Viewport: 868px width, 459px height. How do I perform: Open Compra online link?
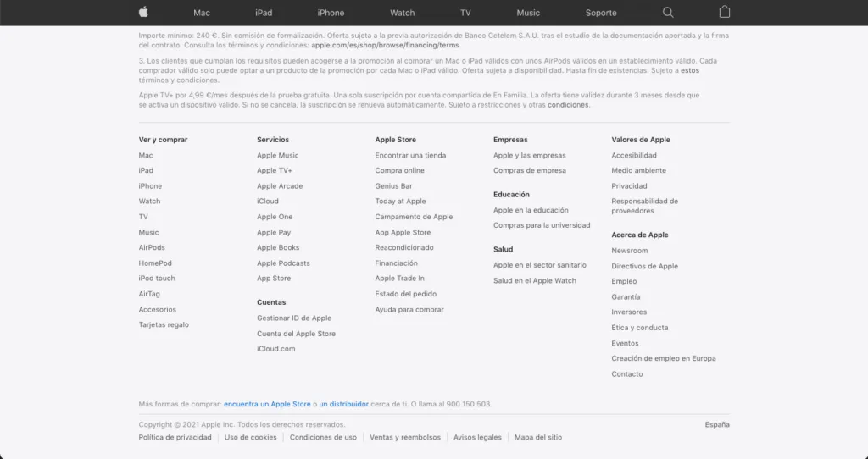(399, 170)
